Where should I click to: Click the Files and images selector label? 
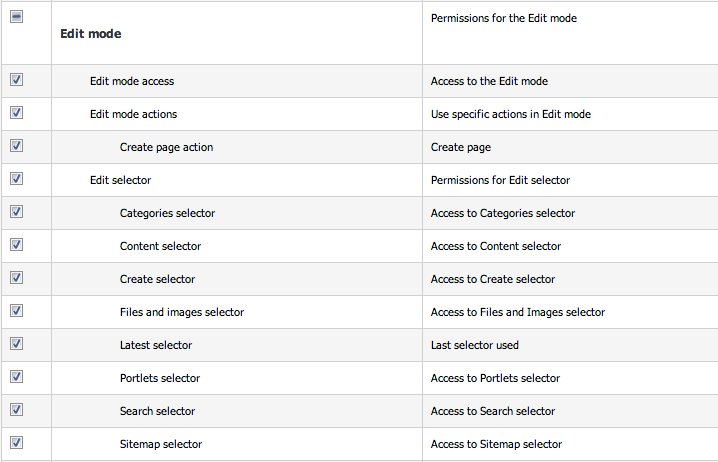[x=182, y=312]
